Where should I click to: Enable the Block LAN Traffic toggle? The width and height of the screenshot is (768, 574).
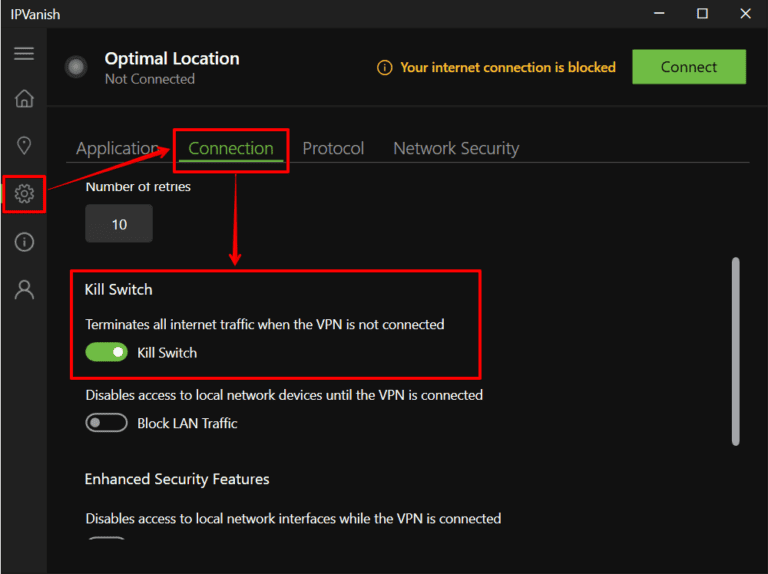coord(106,423)
